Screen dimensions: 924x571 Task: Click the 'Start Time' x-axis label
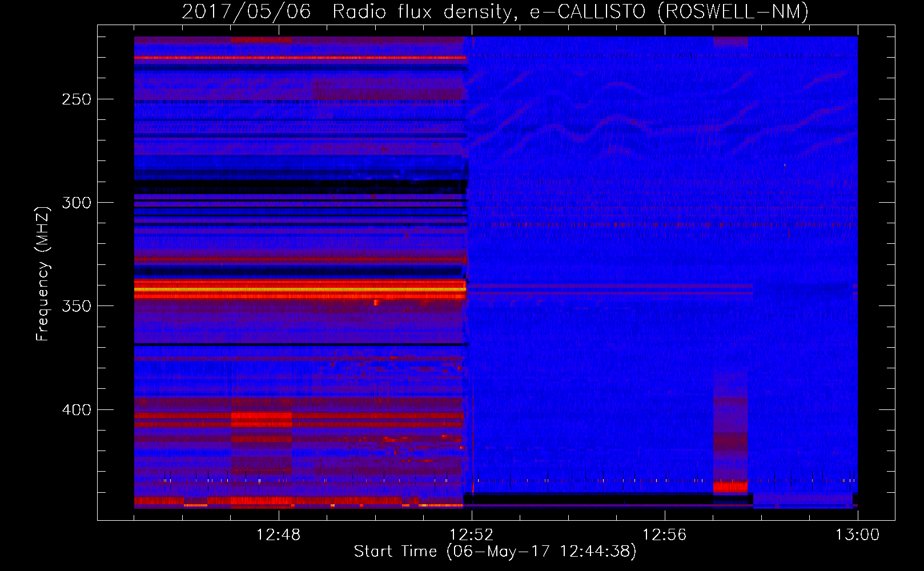click(495, 551)
